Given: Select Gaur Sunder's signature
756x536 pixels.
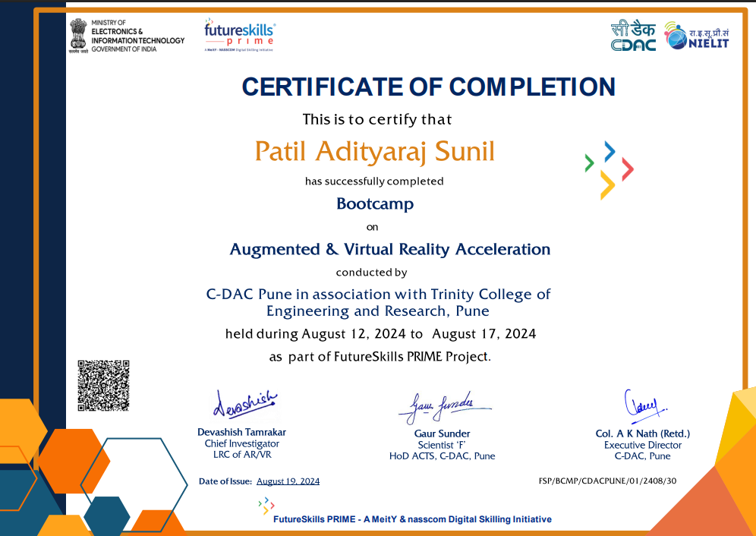Looking at the screenshot, I should (444, 403).
